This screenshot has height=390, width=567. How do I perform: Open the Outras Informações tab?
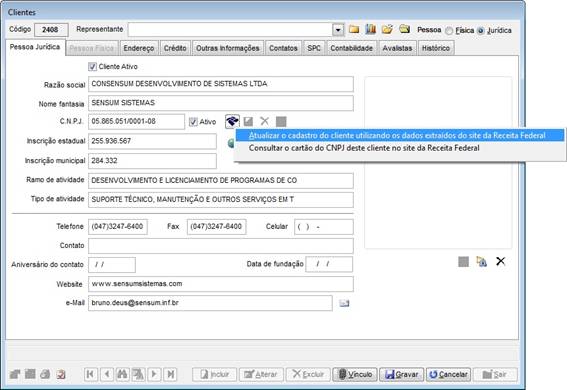click(228, 48)
